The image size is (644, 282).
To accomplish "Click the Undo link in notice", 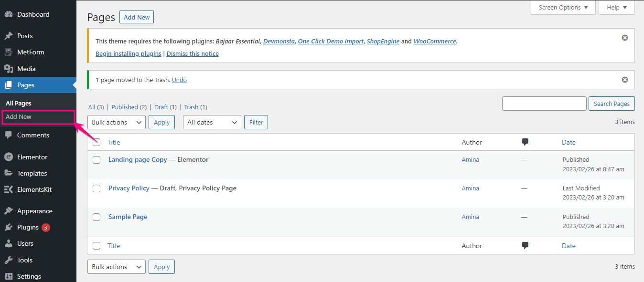I will click(179, 80).
